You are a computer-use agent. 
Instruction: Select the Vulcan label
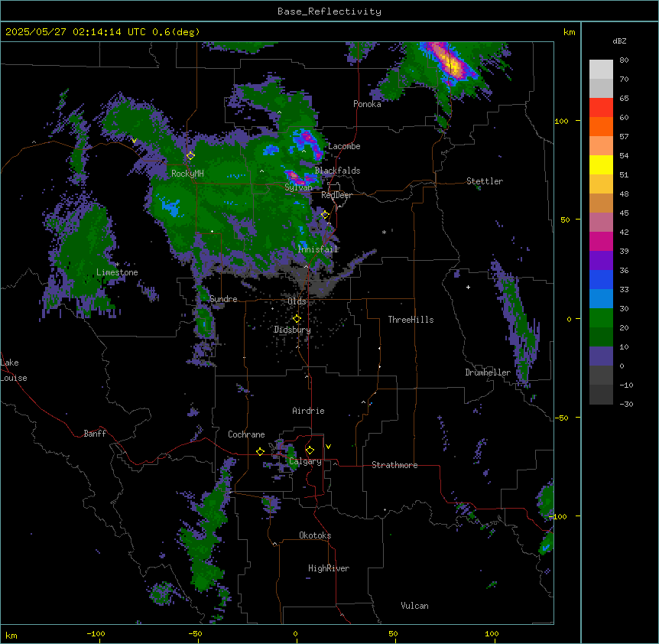tap(415, 606)
